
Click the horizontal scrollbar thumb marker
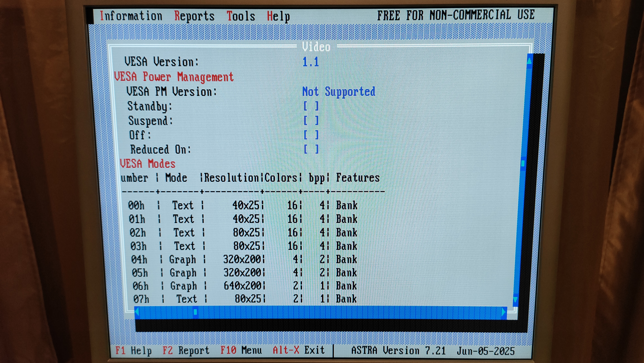(x=196, y=312)
